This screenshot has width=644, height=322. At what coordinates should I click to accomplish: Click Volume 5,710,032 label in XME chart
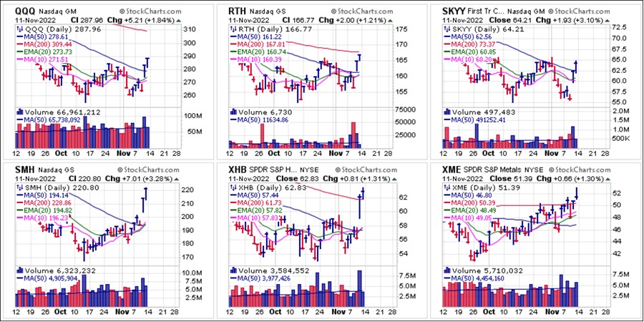(487, 270)
